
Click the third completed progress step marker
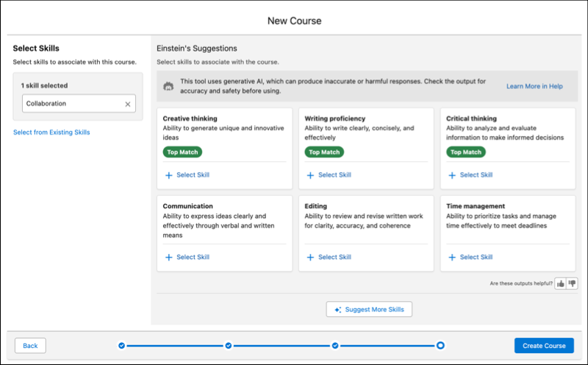[335, 345]
